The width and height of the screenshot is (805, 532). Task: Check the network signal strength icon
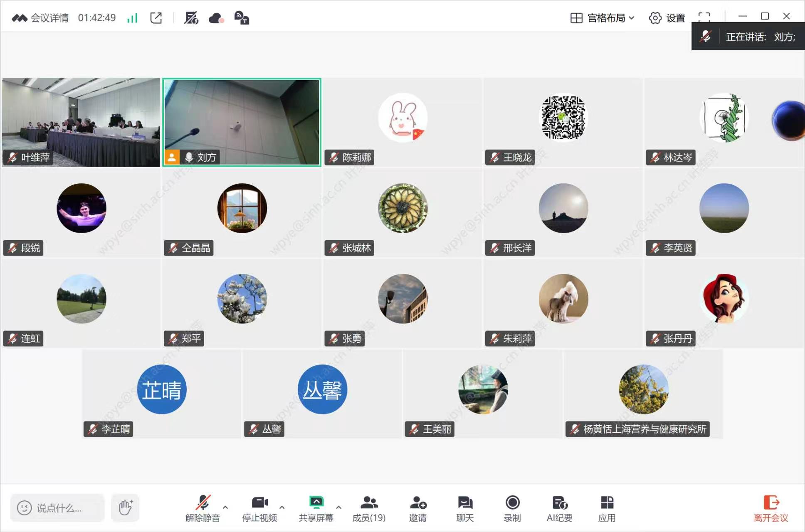[132, 18]
